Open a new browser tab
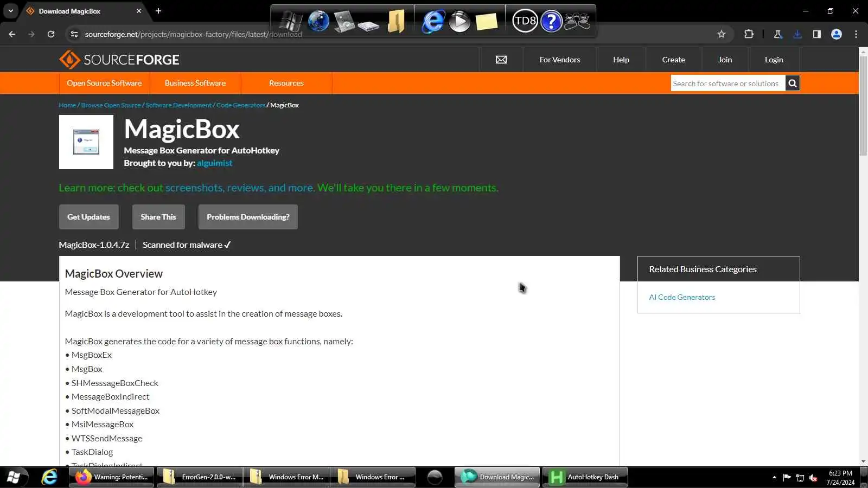 [158, 11]
